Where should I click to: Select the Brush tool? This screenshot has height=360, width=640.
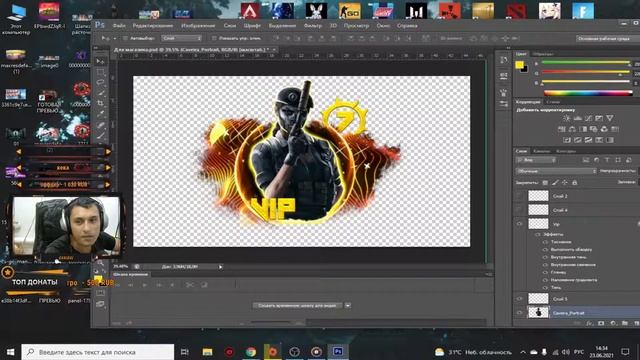[100, 136]
